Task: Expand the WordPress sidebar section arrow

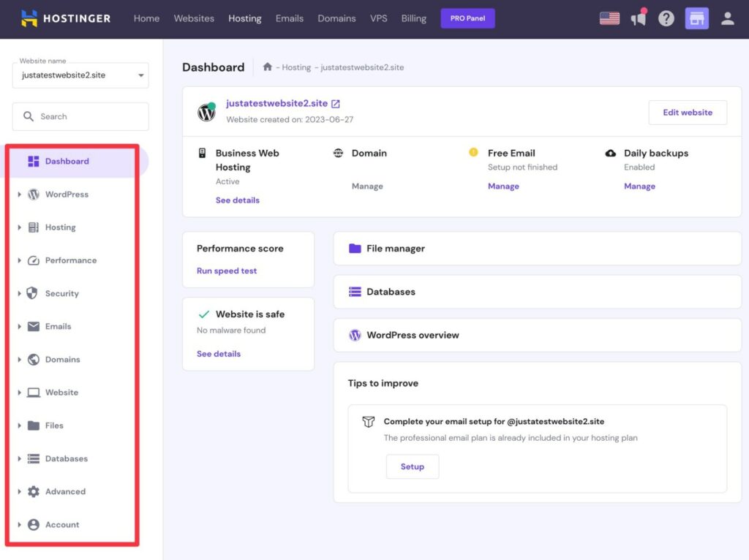Action: pyautogui.click(x=19, y=194)
